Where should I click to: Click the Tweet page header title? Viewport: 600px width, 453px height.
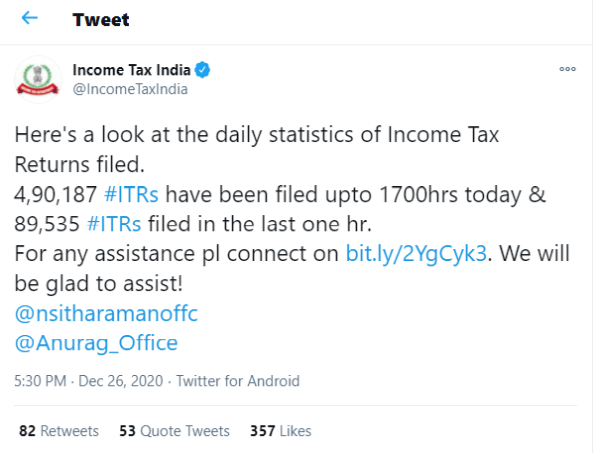pyautogui.click(x=101, y=20)
